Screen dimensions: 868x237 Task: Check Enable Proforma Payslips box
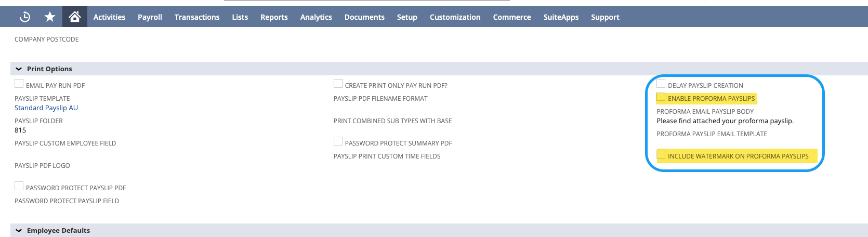click(x=661, y=97)
